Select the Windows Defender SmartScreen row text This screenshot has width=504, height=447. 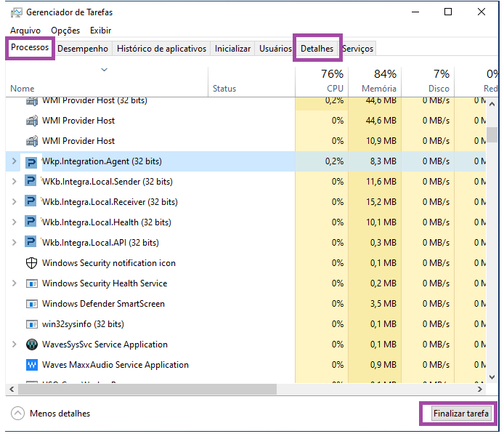click(103, 304)
